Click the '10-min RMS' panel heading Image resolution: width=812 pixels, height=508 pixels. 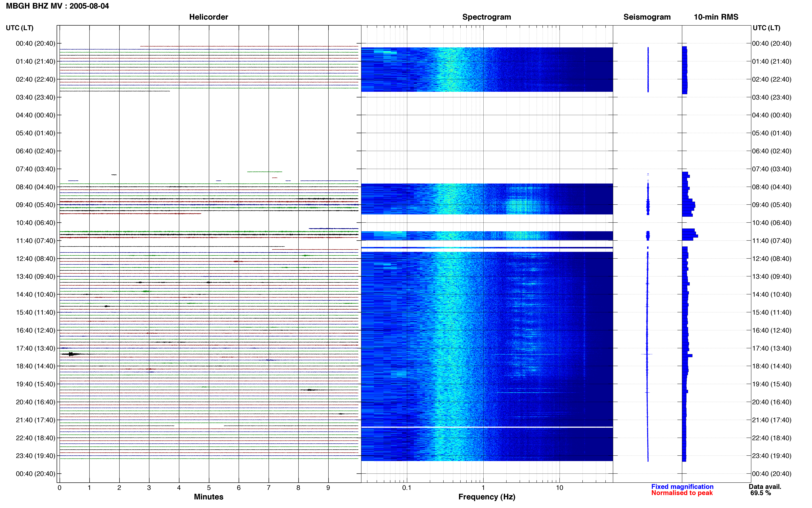716,17
